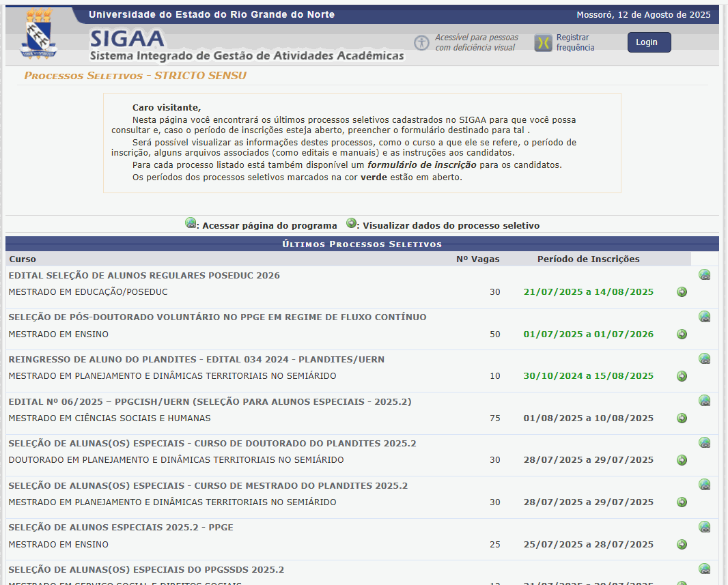Screen dimensions: 728x585
Task: Click the Curso column header
Action: [x=23, y=259]
